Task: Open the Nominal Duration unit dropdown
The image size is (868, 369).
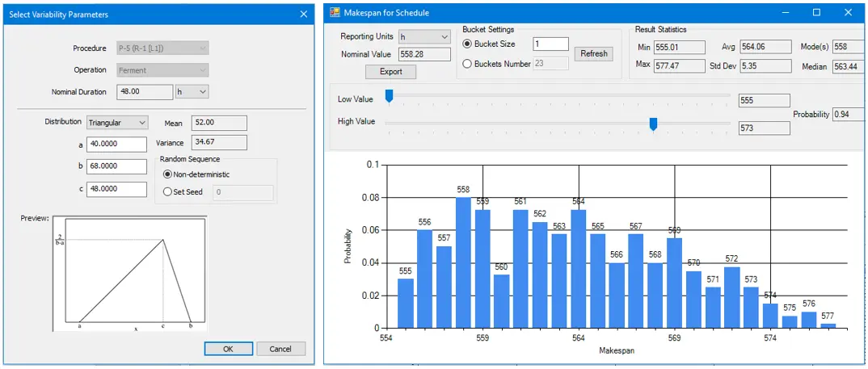Action: click(192, 92)
